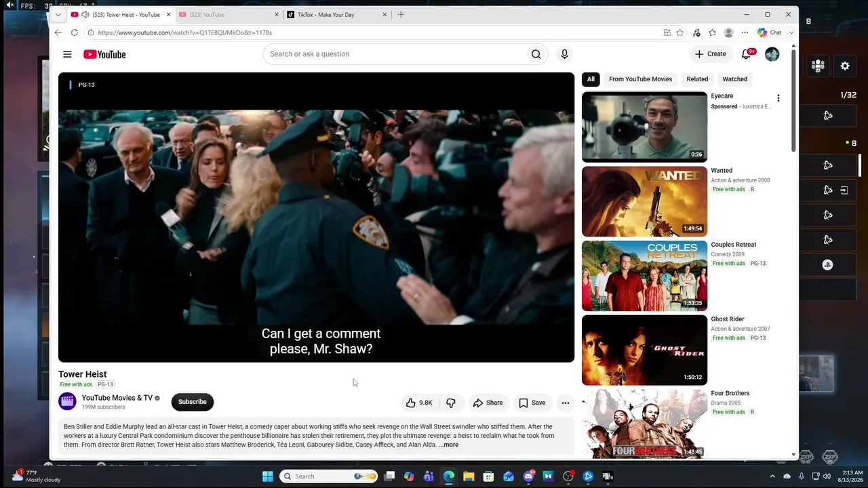
Task: Open the Windows Start menu
Action: (x=268, y=476)
